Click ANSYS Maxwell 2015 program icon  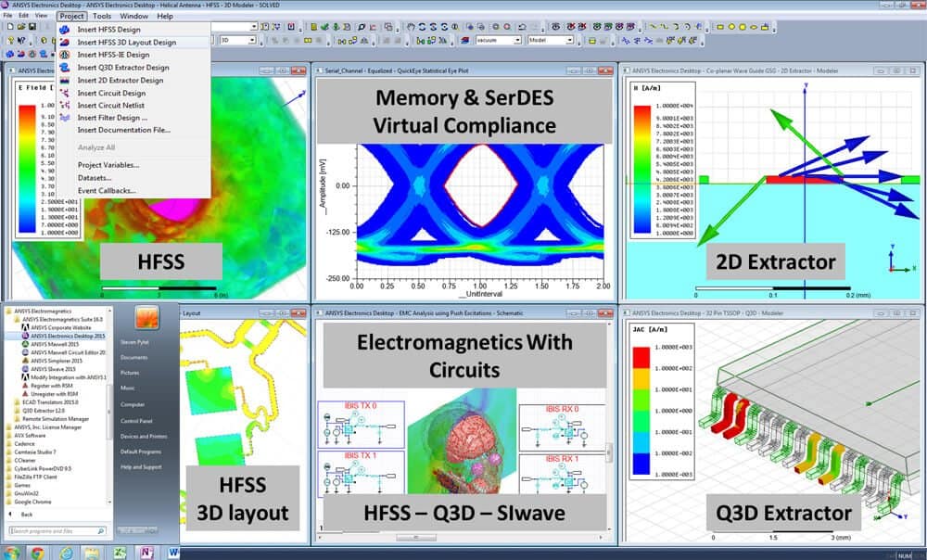tap(25, 344)
